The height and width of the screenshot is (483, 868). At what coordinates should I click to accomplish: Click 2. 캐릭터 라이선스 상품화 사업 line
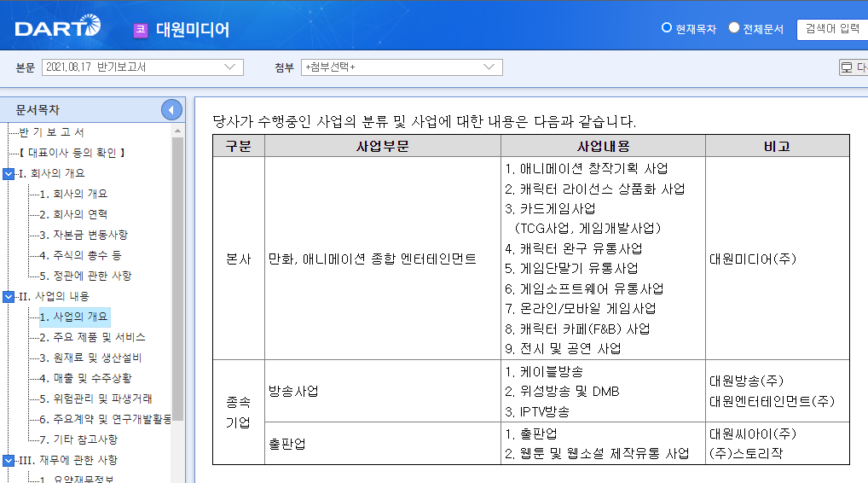pos(595,189)
